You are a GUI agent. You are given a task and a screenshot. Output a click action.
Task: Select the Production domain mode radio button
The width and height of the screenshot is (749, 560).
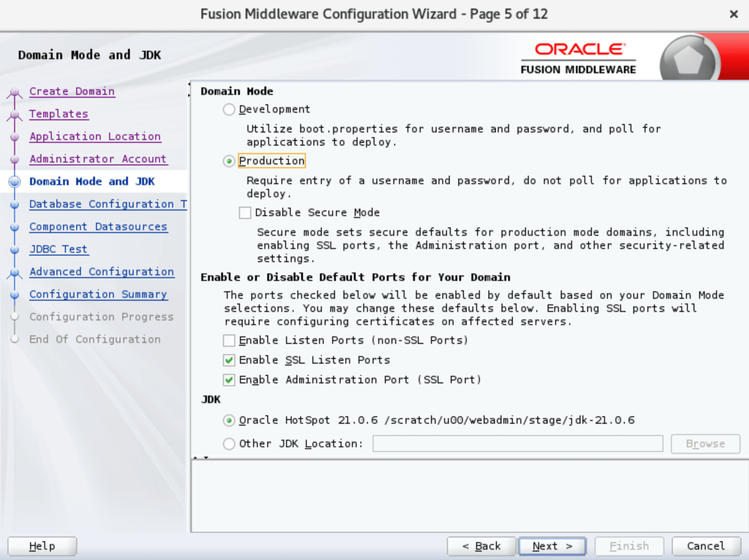pos(229,161)
